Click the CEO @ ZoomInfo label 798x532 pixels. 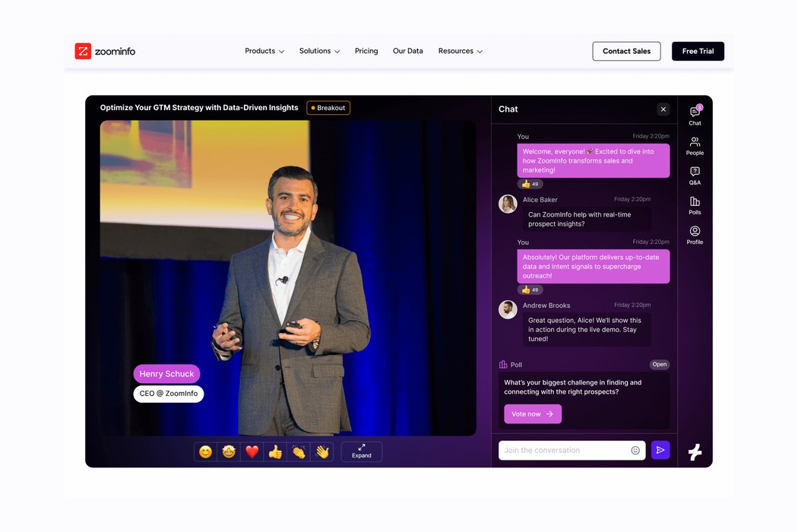169,394
